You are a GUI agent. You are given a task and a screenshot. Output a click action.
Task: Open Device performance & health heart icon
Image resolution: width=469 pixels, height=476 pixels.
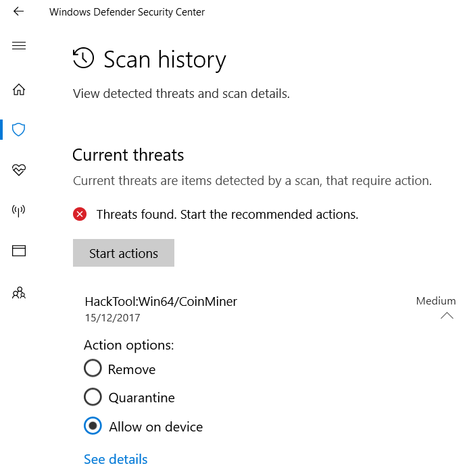19,169
